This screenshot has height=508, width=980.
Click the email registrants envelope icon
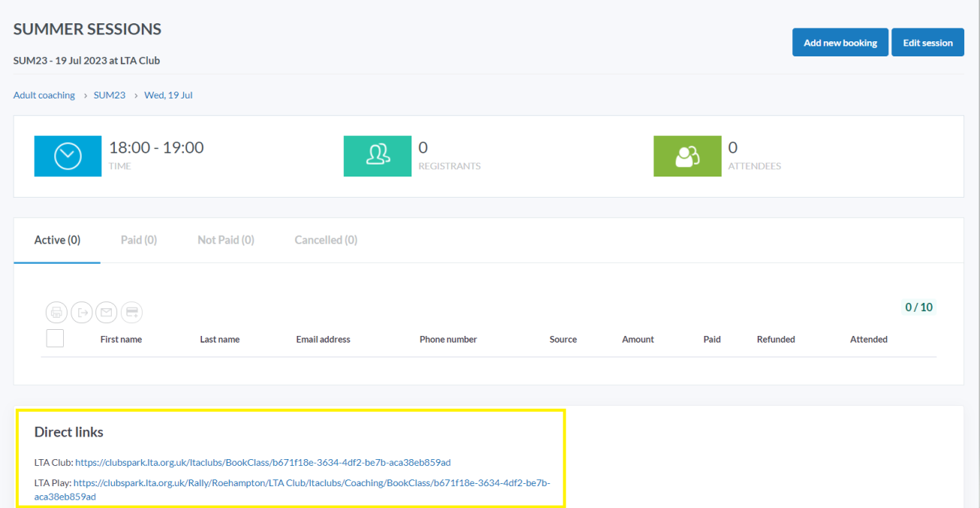tap(107, 312)
